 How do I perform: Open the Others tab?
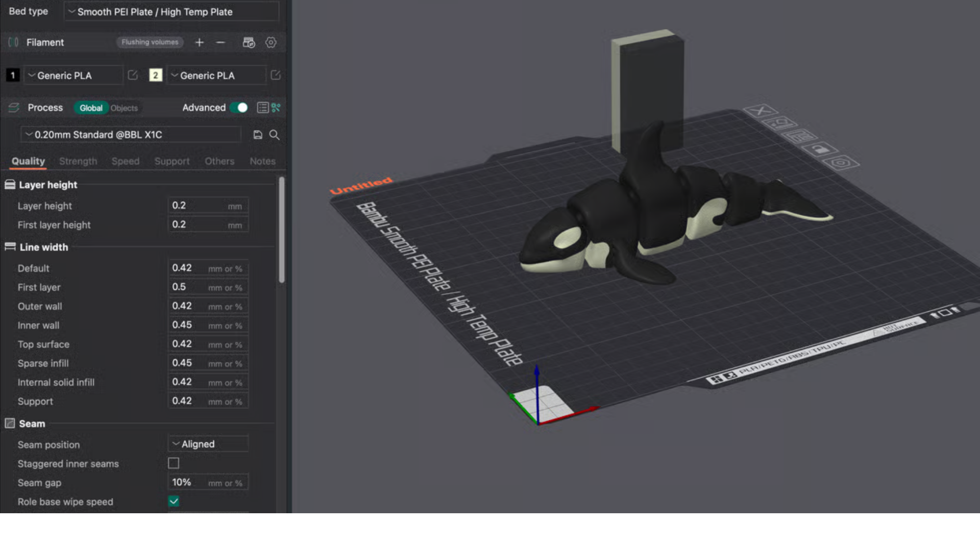219,161
